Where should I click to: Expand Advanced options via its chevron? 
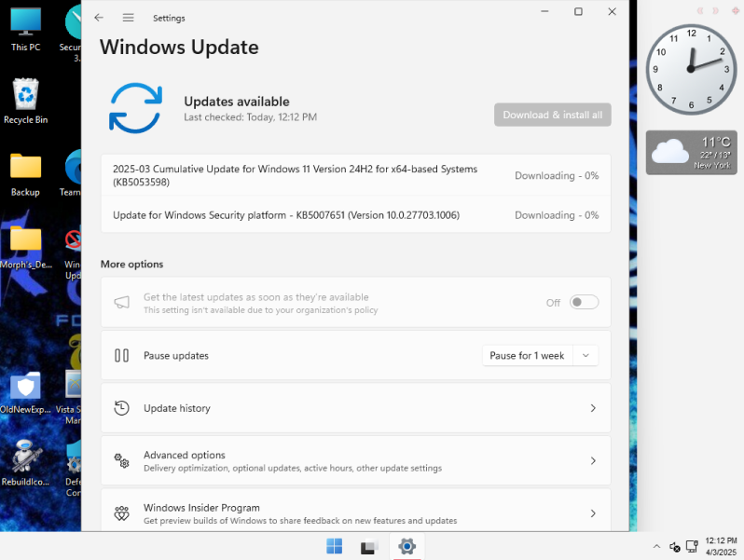(x=593, y=460)
